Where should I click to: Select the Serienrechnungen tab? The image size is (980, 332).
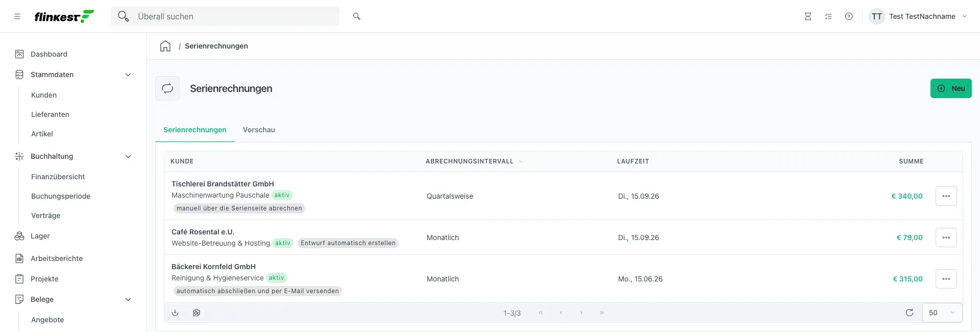(x=195, y=130)
